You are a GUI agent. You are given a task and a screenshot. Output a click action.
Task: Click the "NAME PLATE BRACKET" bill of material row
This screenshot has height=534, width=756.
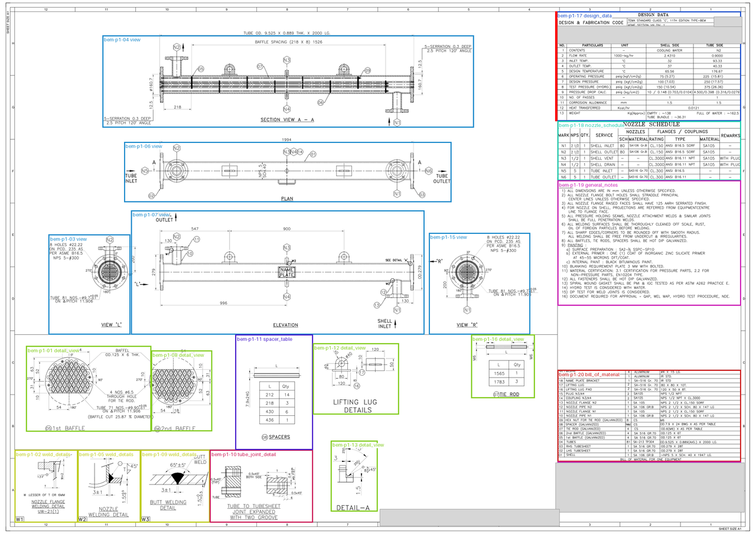[649, 381]
